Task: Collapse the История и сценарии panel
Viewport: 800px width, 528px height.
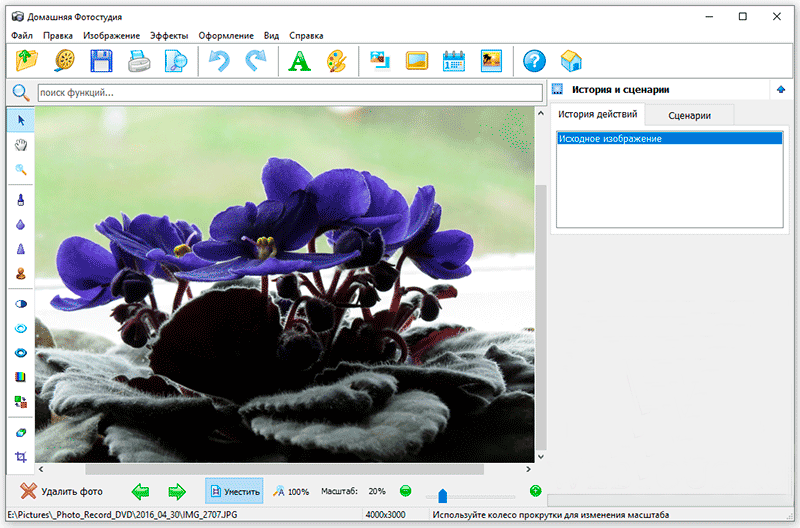Action: point(780,90)
